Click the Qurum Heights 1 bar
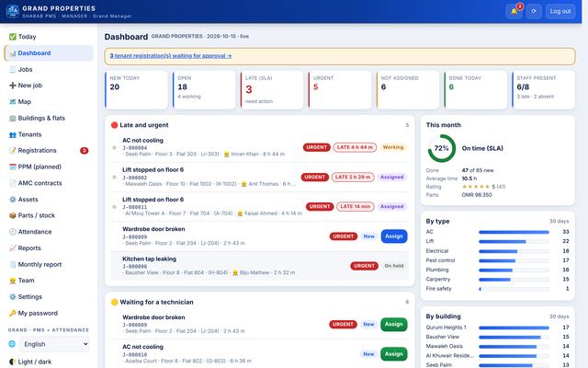The width and height of the screenshot is (588, 368). (514, 328)
